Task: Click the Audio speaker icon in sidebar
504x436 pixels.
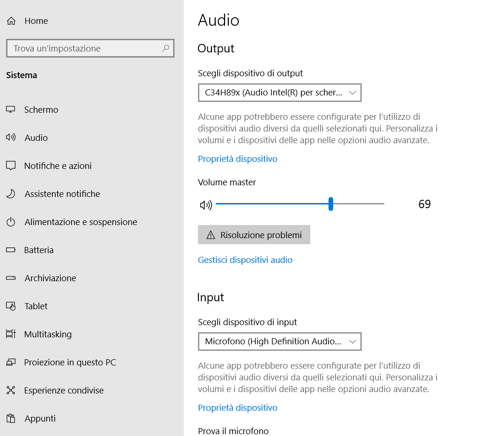Action: pyautogui.click(x=12, y=138)
